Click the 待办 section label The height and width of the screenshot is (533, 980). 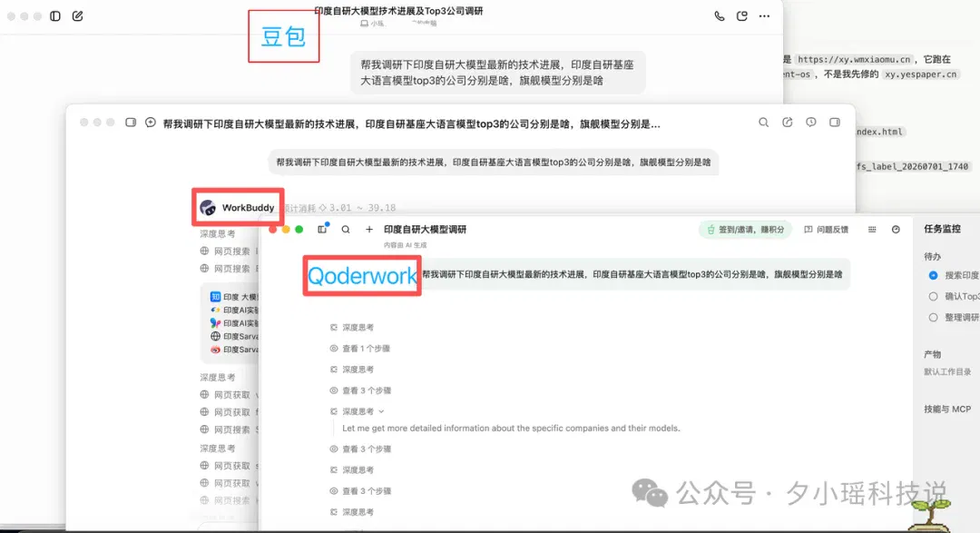pos(933,256)
